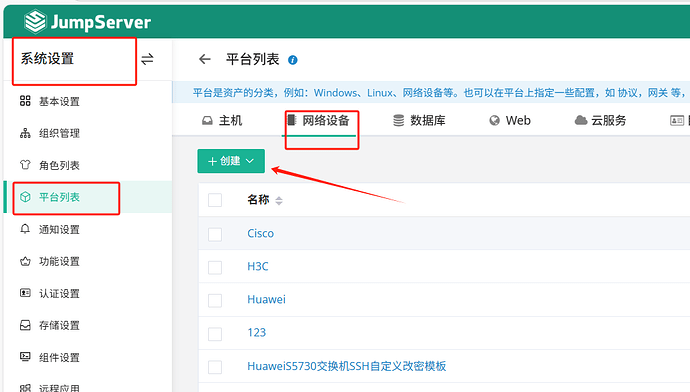Open 组织管理 via its org chart icon
Viewport: 690px width, 392px height.
click(x=25, y=133)
